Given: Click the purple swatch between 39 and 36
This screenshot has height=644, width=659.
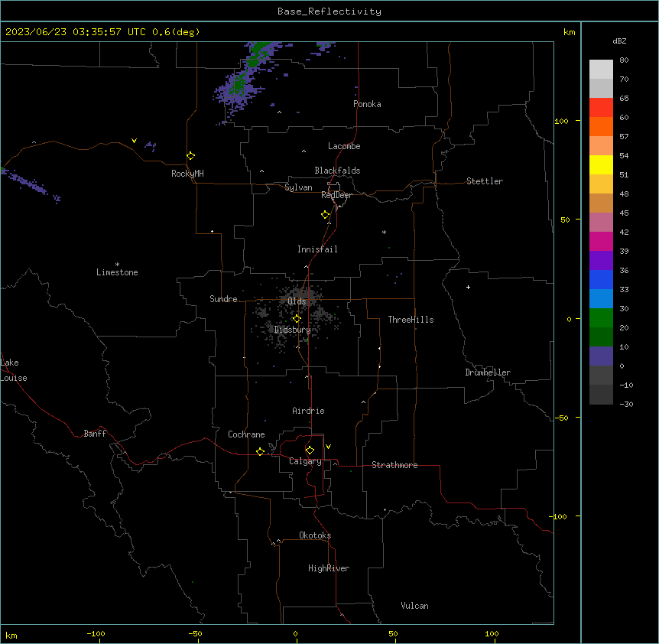Looking at the screenshot, I should click(601, 261).
